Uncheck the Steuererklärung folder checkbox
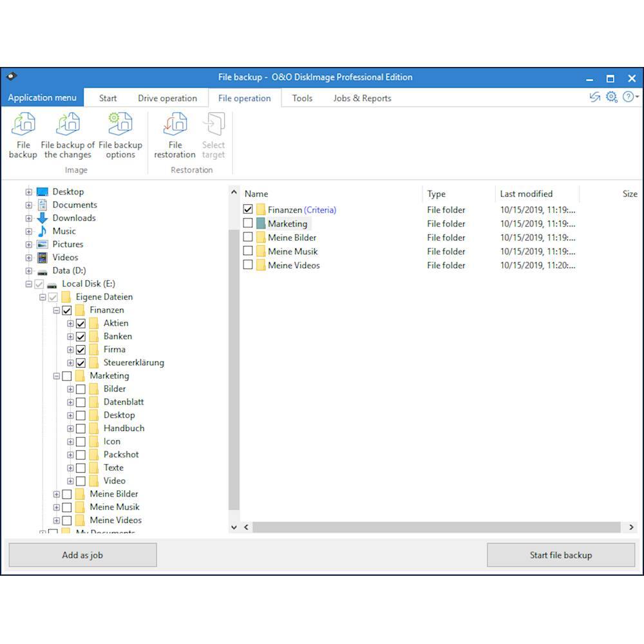 click(80, 363)
